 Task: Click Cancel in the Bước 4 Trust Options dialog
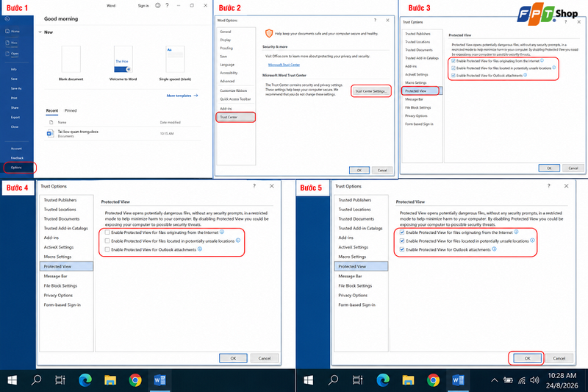(265, 358)
